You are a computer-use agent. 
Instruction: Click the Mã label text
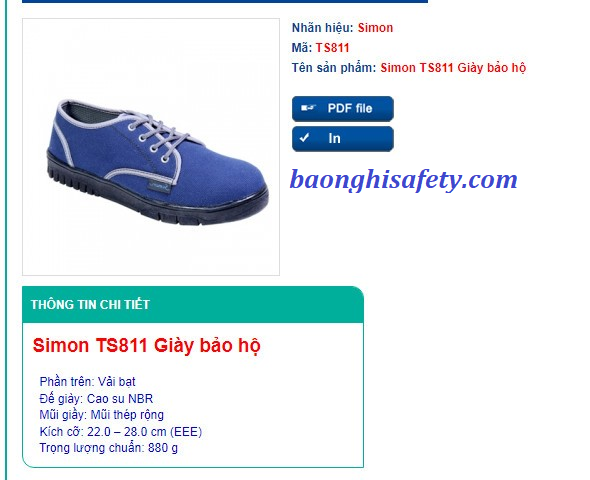pos(302,48)
